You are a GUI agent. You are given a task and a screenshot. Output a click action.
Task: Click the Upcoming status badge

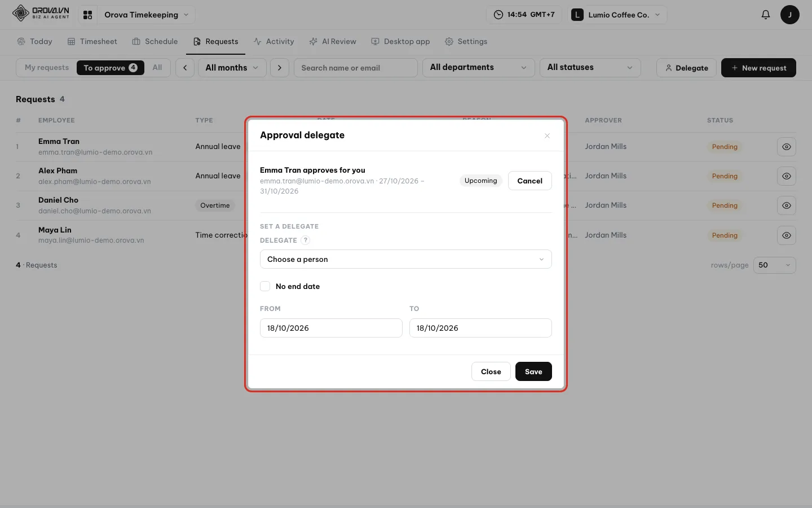[x=480, y=181]
